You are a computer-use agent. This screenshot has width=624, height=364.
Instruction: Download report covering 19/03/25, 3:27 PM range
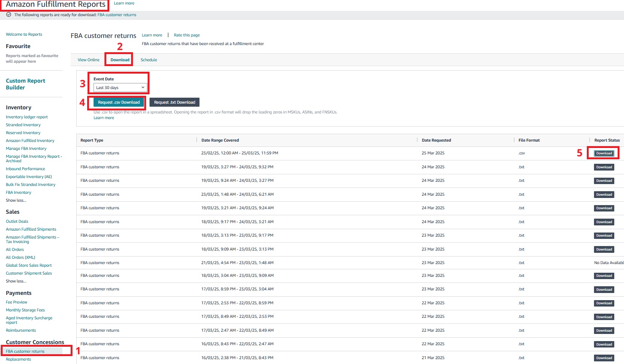(x=604, y=167)
